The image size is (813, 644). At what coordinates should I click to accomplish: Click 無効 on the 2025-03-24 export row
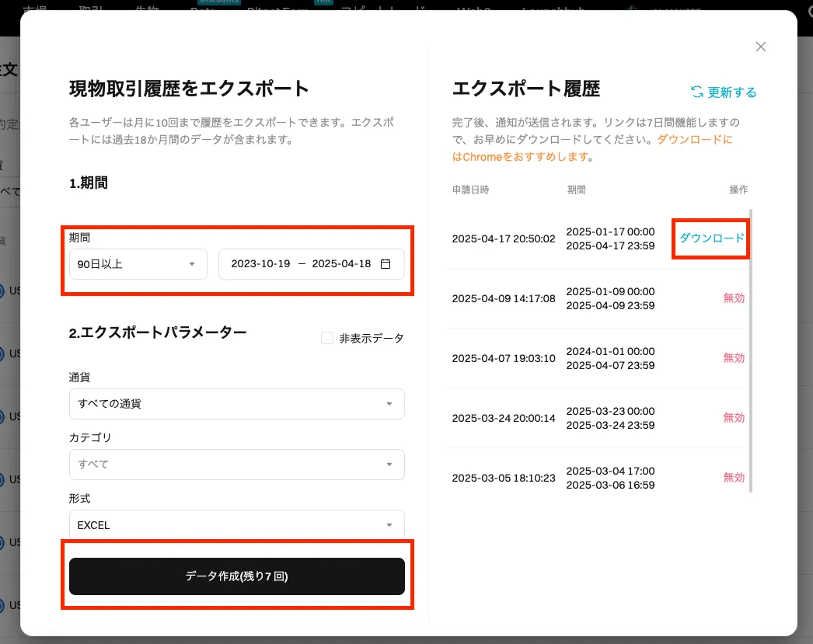(733, 418)
